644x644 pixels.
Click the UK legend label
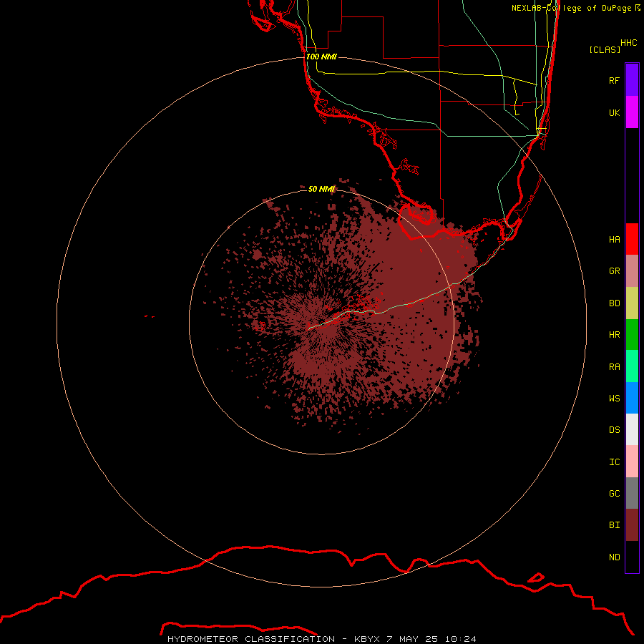614,112
